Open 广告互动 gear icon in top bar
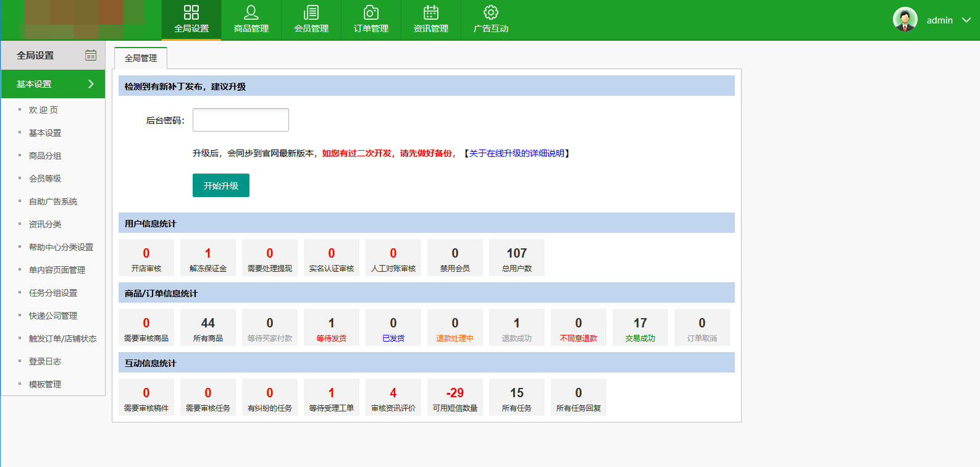This screenshot has width=980, height=467. pyautogui.click(x=491, y=13)
